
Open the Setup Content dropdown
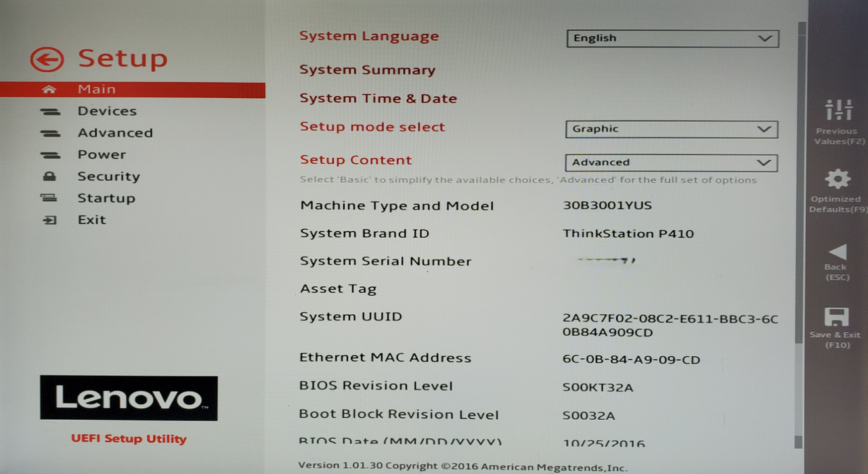[671, 163]
